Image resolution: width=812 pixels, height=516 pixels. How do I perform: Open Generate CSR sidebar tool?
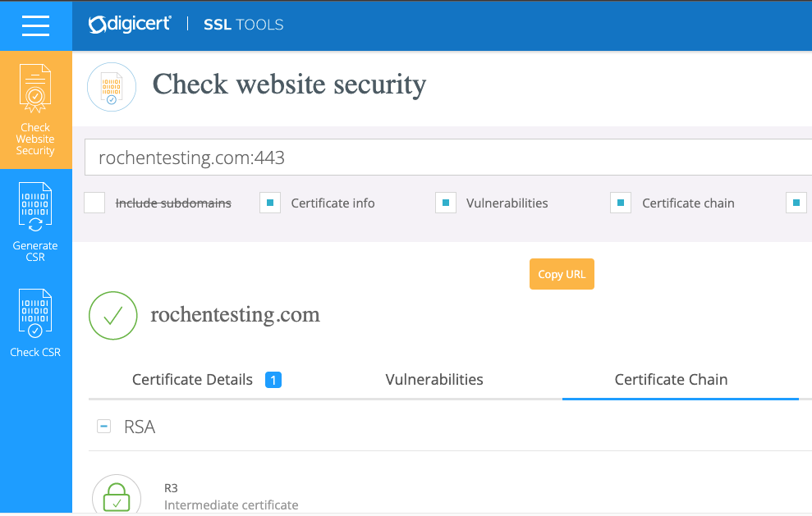(x=36, y=222)
